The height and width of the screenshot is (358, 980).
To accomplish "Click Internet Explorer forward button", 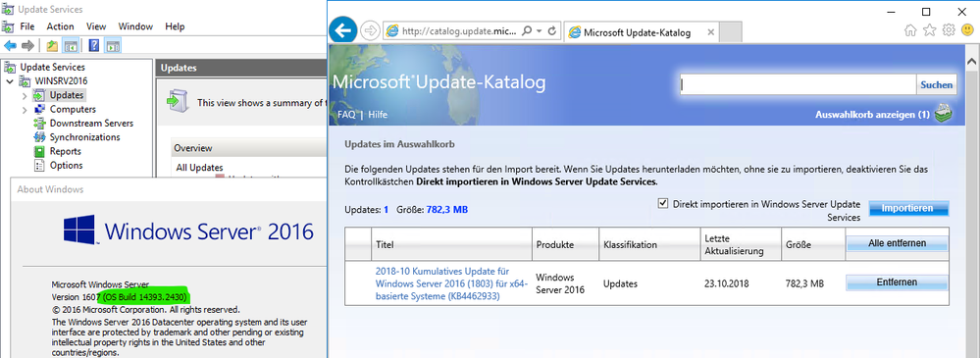I will 370,30.
